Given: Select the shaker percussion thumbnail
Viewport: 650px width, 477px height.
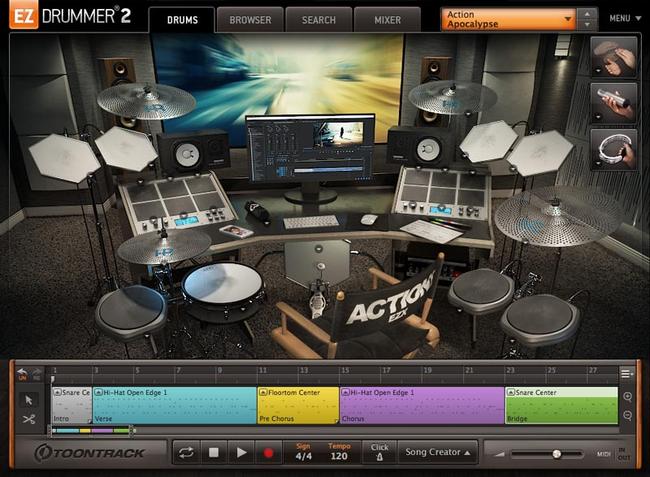Looking at the screenshot, I should pos(614,104).
